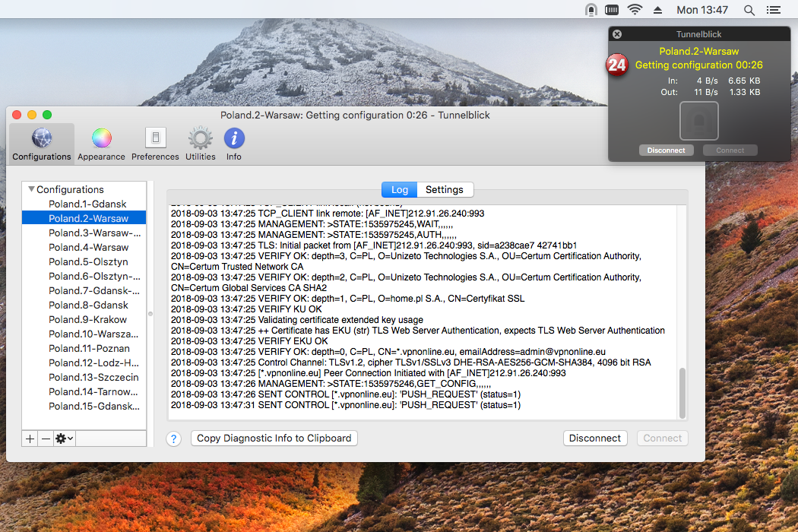This screenshot has width=798, height=532.
Task: Open the Info pane
Action: pos(234,144)
